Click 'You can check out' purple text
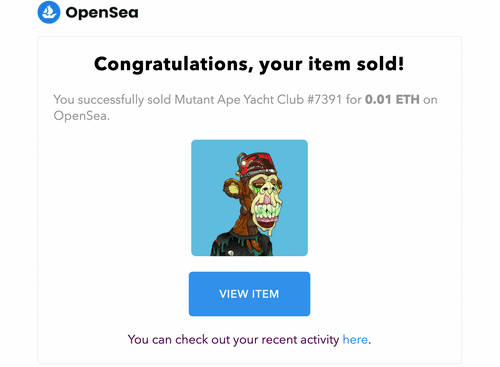 [x=179, y=340]
